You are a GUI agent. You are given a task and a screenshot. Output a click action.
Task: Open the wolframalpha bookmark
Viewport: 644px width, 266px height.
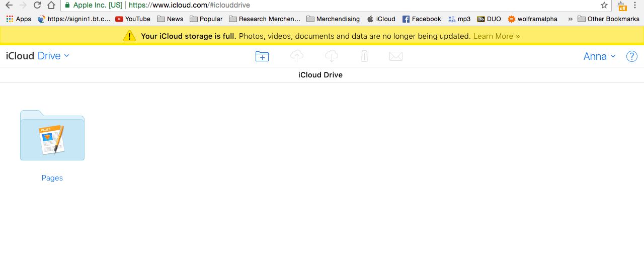pos(532,19)
